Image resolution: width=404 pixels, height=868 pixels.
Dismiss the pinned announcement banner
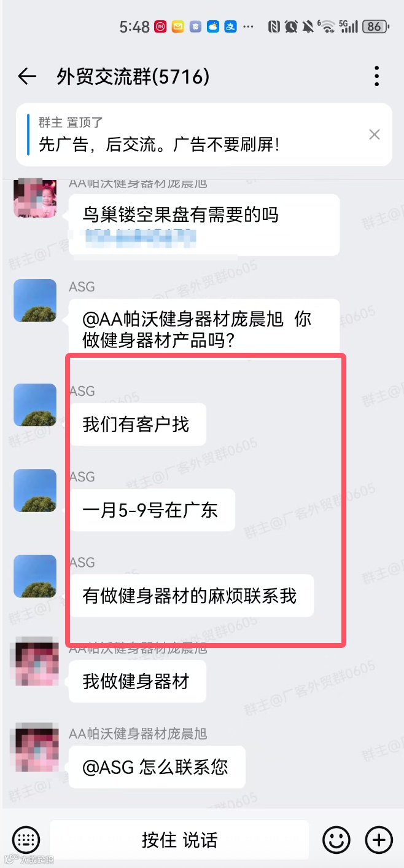pyautogui.click(x=374, y=134)
